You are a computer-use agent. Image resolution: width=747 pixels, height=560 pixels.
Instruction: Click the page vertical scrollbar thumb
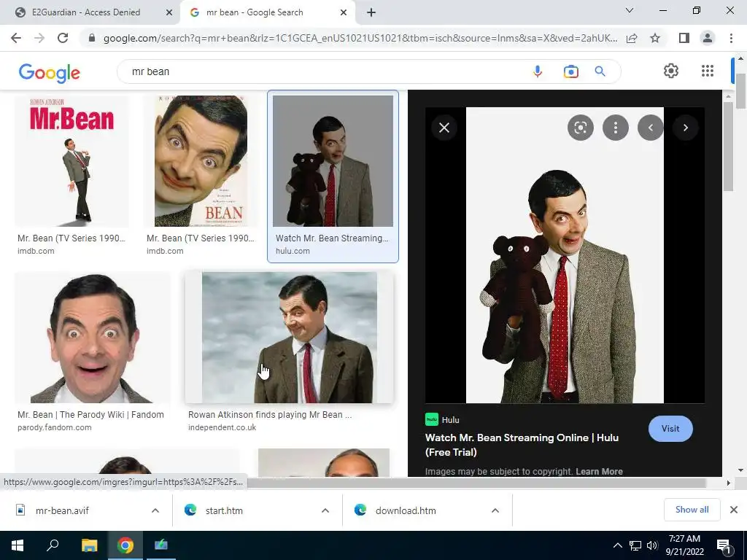tap(740, 90)
